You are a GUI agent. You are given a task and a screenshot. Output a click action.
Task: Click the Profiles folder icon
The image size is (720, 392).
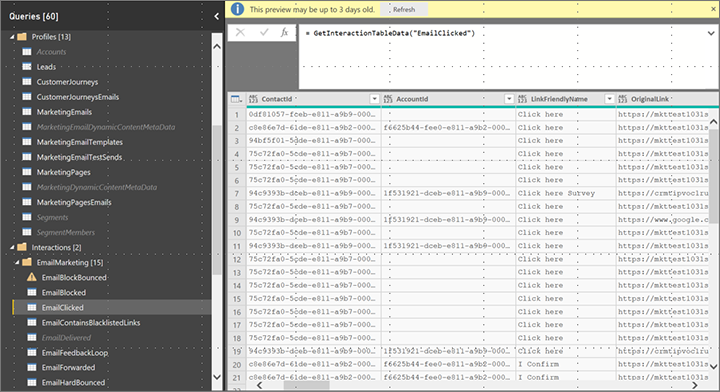tap(22, 37)
